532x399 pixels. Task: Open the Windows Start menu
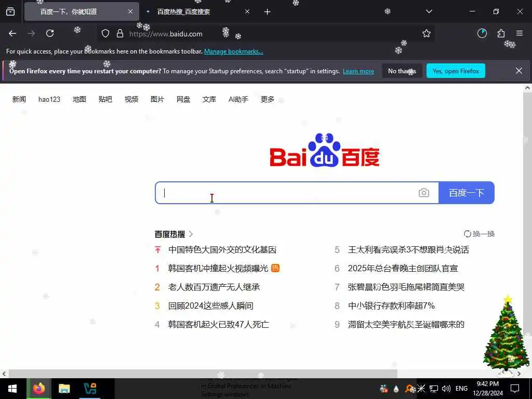(x=12, y=389)
